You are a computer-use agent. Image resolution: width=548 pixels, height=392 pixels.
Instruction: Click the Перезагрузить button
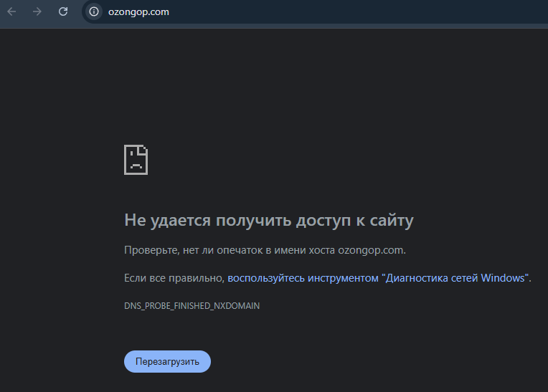point(167,361)
